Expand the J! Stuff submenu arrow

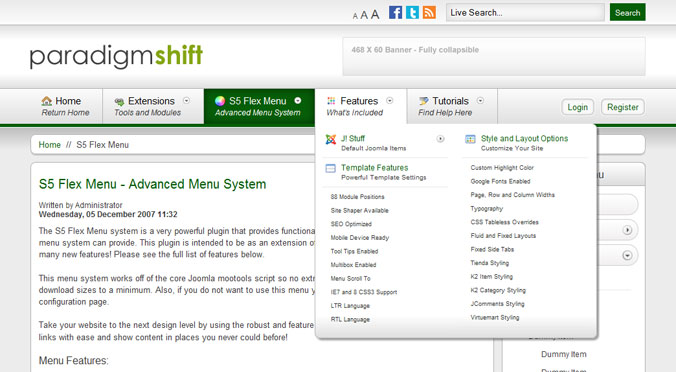pyautogui.click(x=440, y=139)
